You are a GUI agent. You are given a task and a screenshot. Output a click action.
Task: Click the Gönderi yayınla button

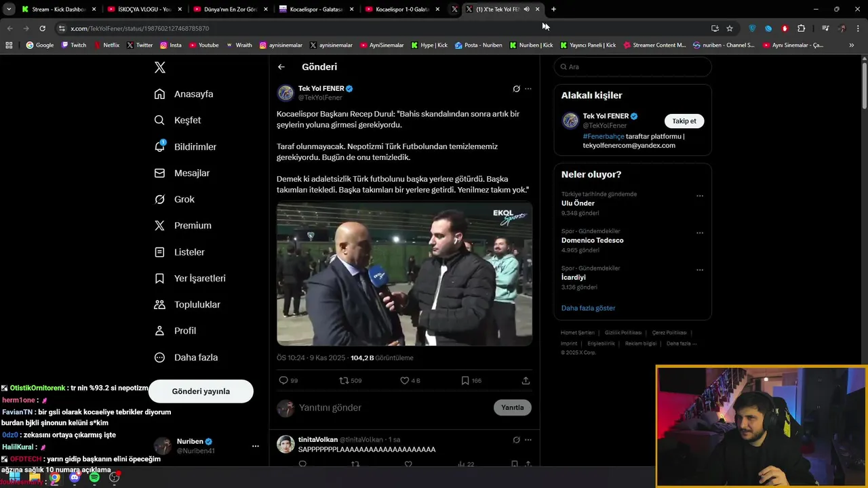pos(201,391)
